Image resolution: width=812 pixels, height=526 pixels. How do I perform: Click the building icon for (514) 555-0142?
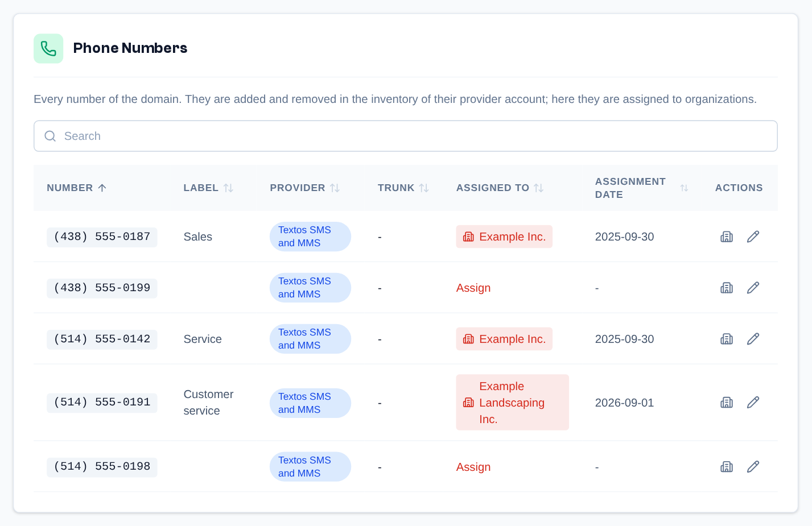[727, 339]
